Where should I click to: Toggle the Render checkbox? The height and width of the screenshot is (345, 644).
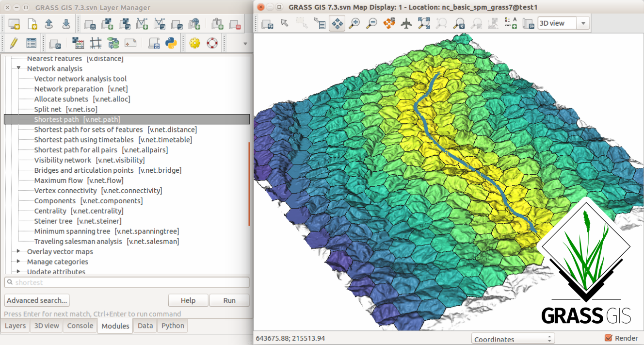pos(608,338)
